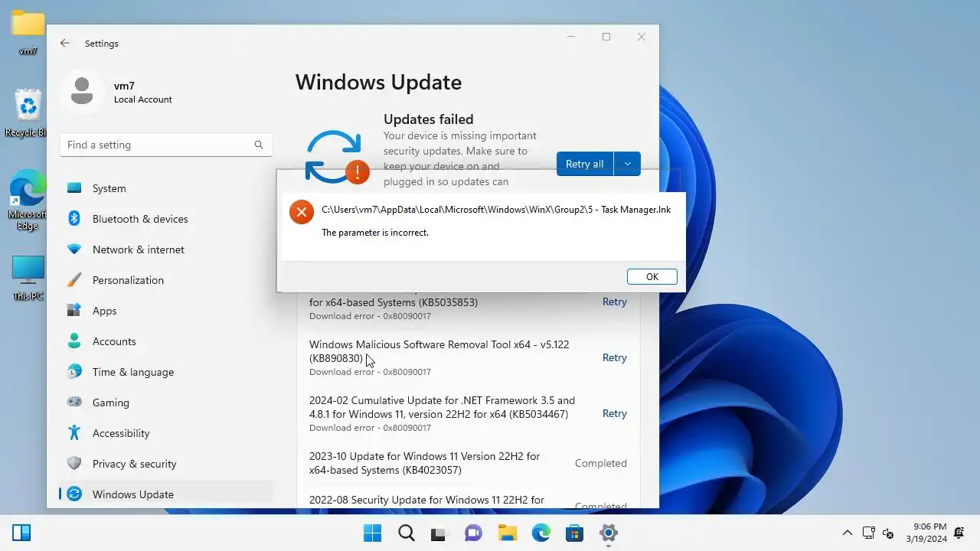Click the Accessibility figure icon
This screenshot has height=551, width=980.
click(x=74, y=433)
